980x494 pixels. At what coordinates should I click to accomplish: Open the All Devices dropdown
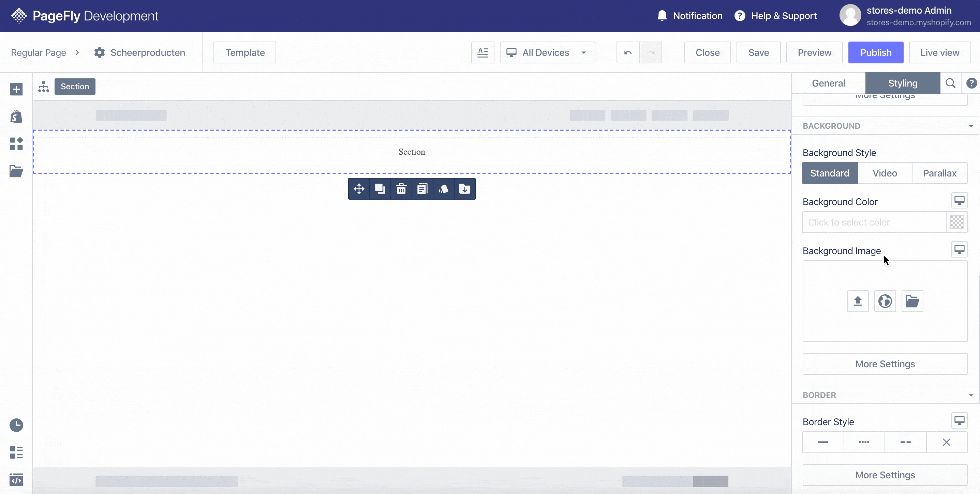(547, 52)
